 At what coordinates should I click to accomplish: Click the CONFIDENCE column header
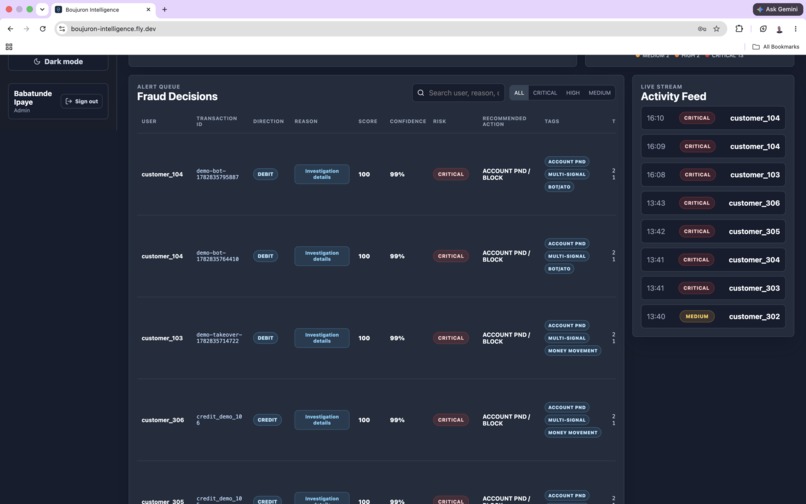click(x=408, y=121)
